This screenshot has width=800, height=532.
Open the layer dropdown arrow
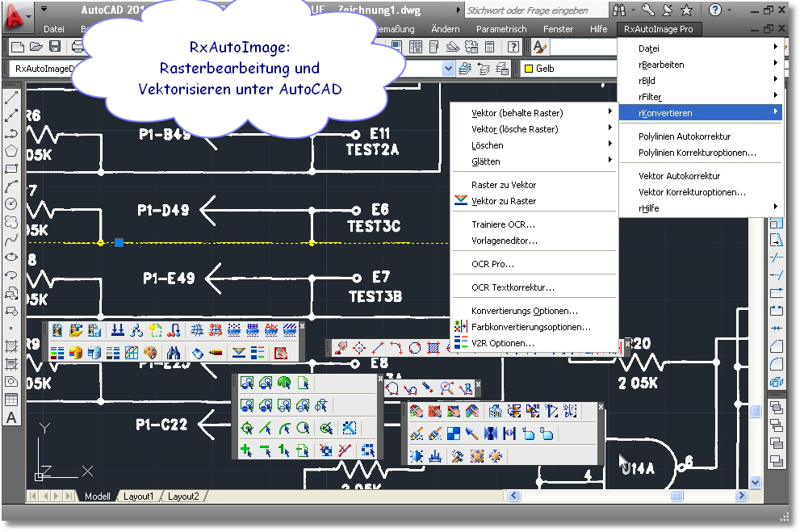[448, 69]
